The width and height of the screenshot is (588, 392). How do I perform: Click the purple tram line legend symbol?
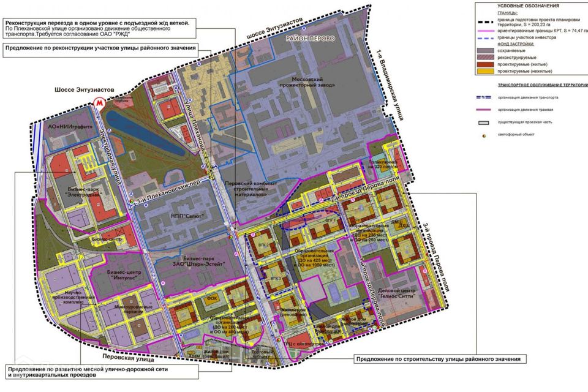484,110
